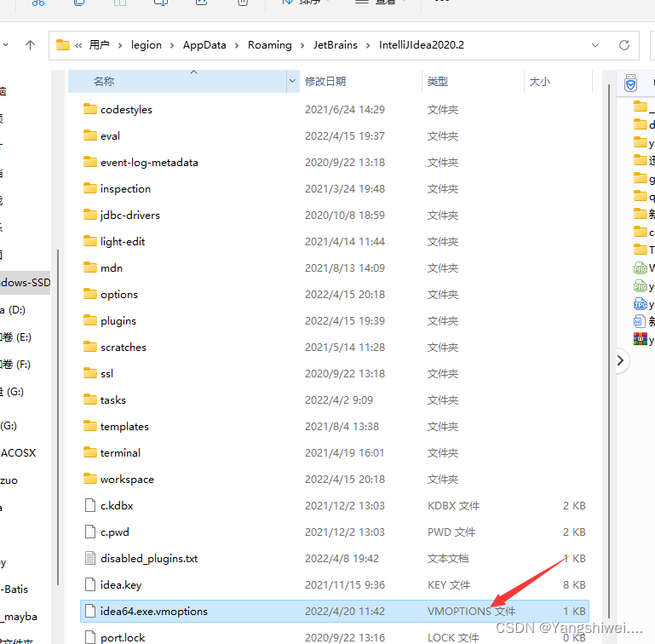The width and height of the screenshot is (655, 644).
Task: Select the ssl folder icon
Action: coord(89,373)
